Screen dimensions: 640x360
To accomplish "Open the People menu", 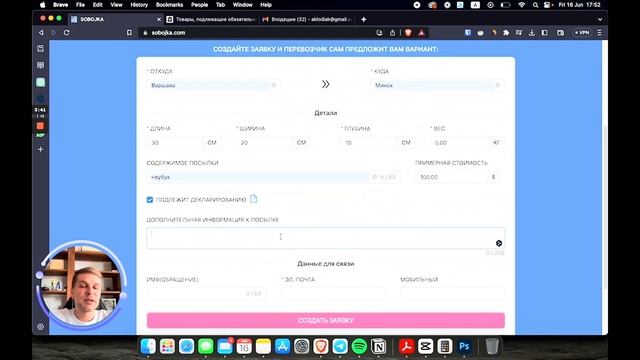I will [x=199, y=5].
